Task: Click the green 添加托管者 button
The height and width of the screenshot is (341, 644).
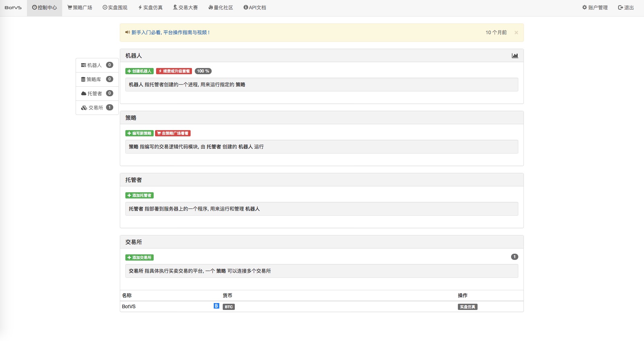Action: [140, 195]
